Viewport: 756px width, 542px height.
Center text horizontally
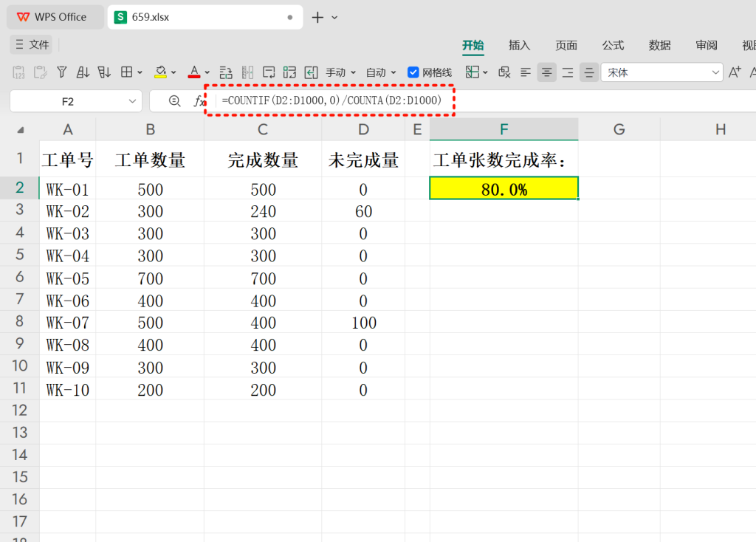(547, 72)
